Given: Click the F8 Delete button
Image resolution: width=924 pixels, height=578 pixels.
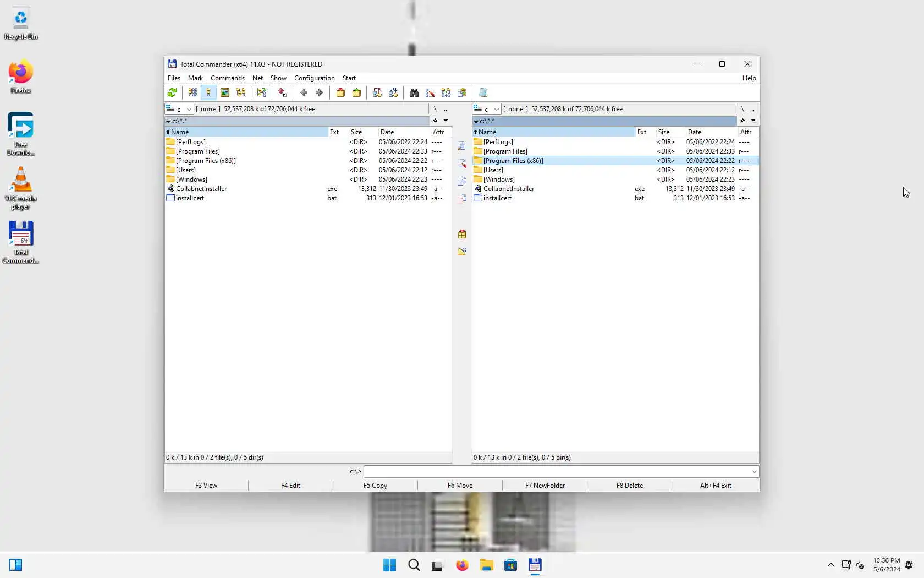Looking at the screenshot, I should [x=629, y=486].
